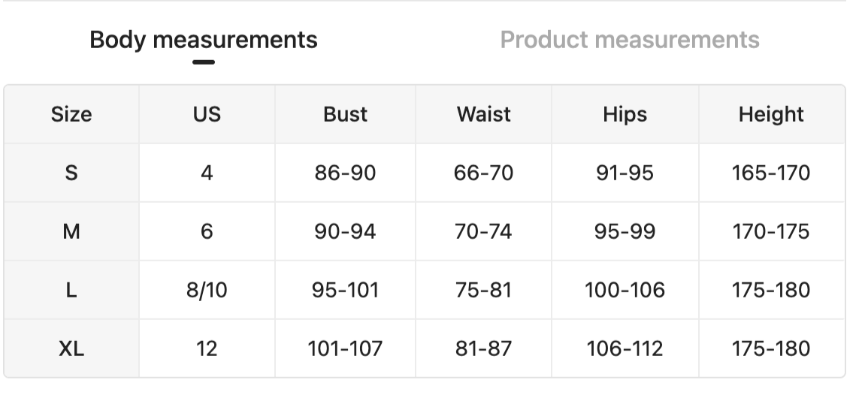Click the 86-90 bust cell

coord(345,173)
